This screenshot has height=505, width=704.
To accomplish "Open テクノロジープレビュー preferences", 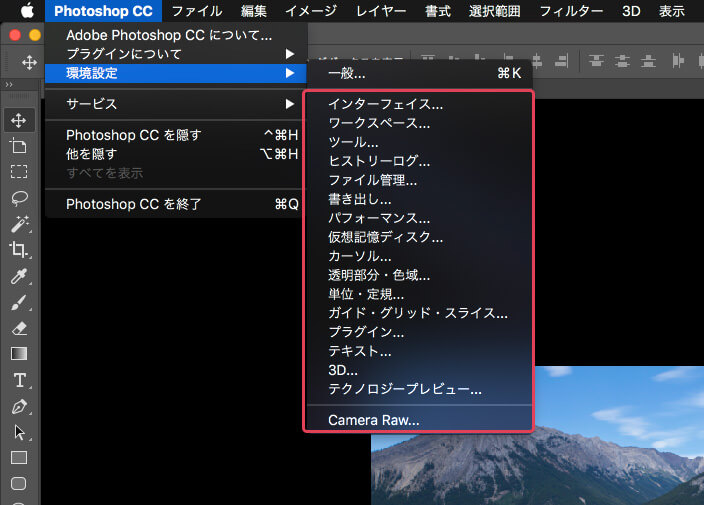I will tap(420, 389).
